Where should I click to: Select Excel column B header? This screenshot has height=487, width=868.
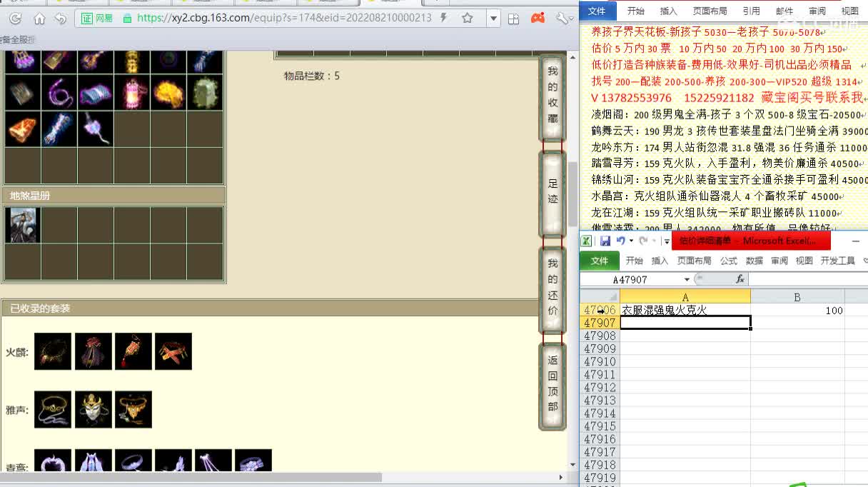[x=797, y=296]
